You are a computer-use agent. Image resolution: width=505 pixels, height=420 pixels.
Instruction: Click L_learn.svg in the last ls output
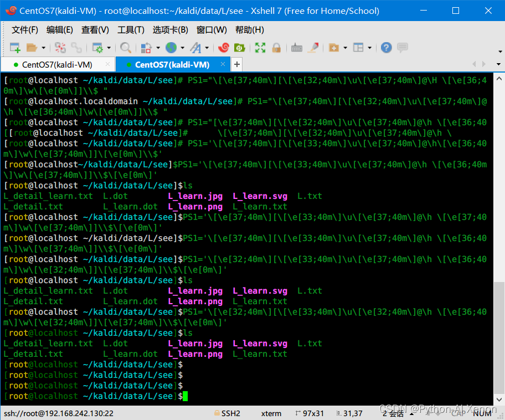click(x=260, y=344)
